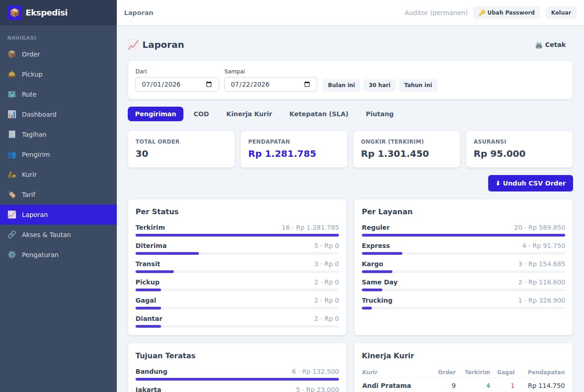Switch to the Ketepatan (SLA) tab
The image size is (584, 392).
click(x=319, y=114)
